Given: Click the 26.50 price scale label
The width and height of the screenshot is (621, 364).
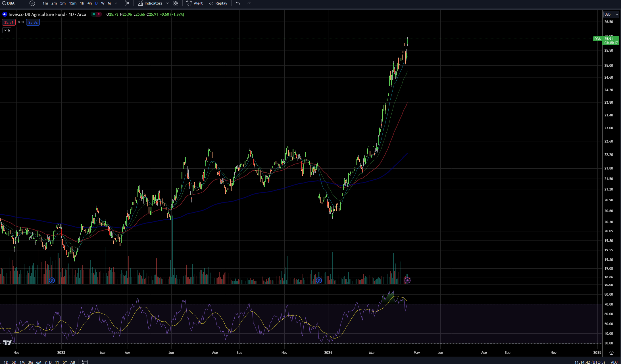Looking at the screenshot, I should coord(609,22).
